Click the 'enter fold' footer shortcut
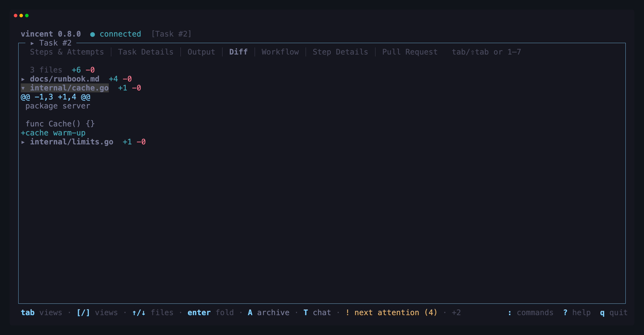The width and height of the screenshot is (644, 335). (x=211, y=313)
